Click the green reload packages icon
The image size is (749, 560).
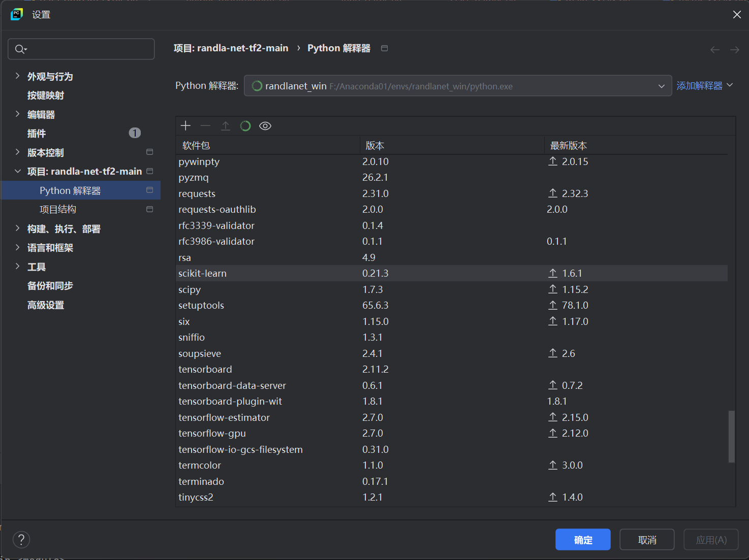[245, 126]
